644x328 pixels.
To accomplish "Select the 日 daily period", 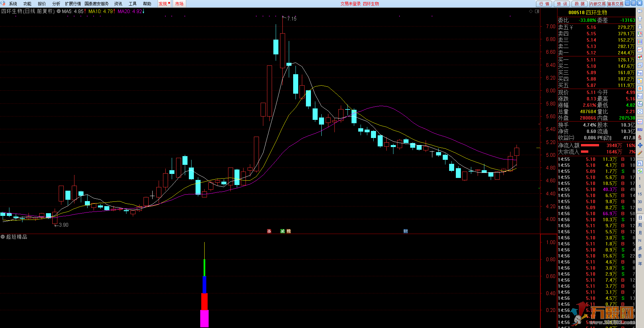I will (640, 218).
